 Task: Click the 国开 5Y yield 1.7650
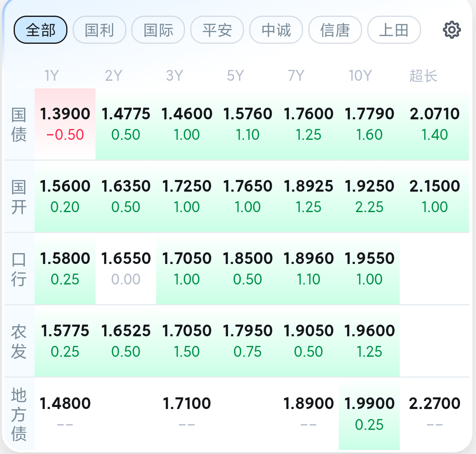[x=248, y=196]
